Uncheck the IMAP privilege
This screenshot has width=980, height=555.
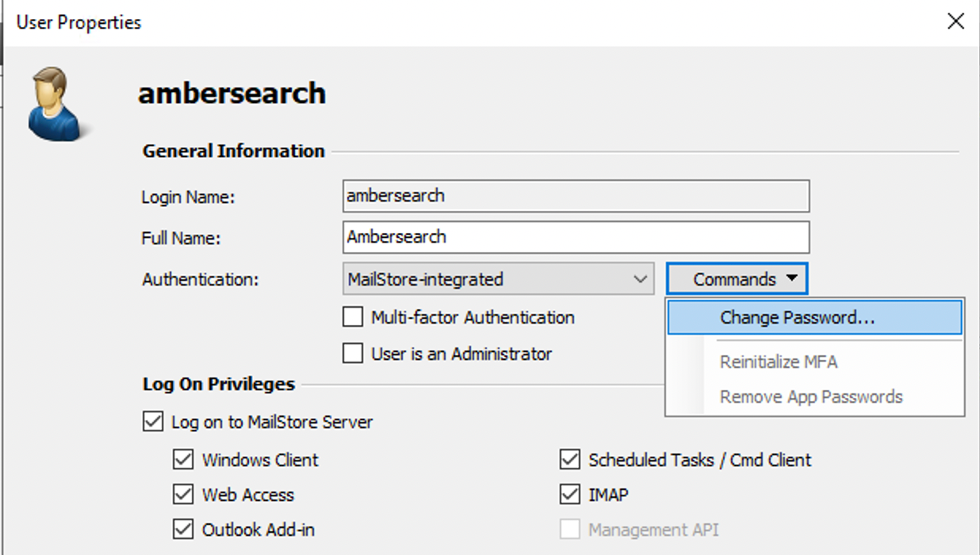pos(570,495)
